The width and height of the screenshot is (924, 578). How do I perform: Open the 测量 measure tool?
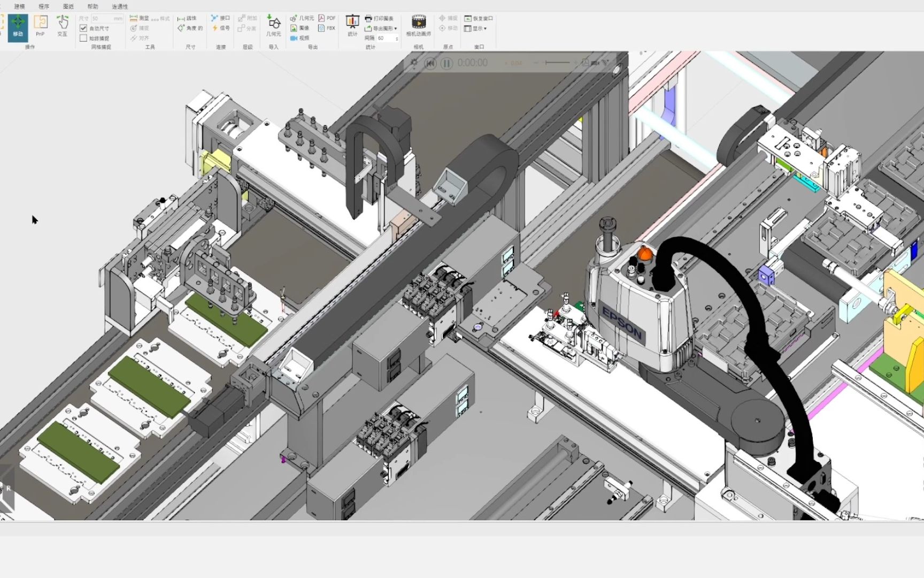(x=140, y=18)
